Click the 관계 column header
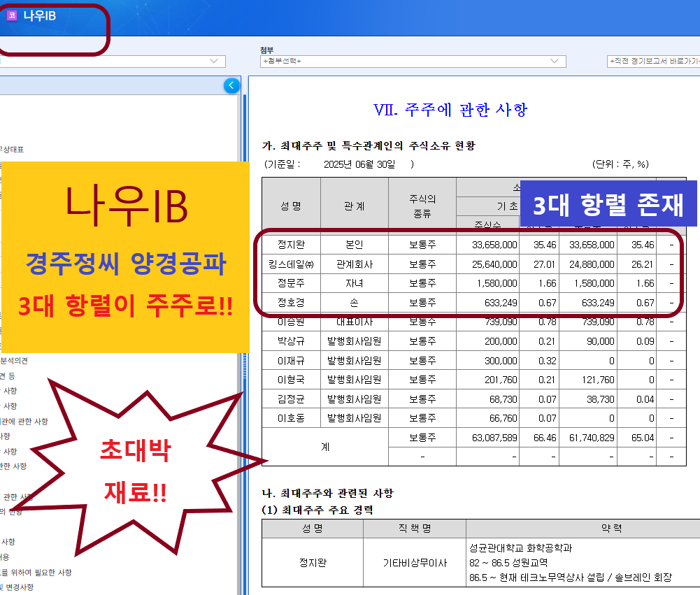The width and height of the screenshot is (700, 595). coord(354,206)
